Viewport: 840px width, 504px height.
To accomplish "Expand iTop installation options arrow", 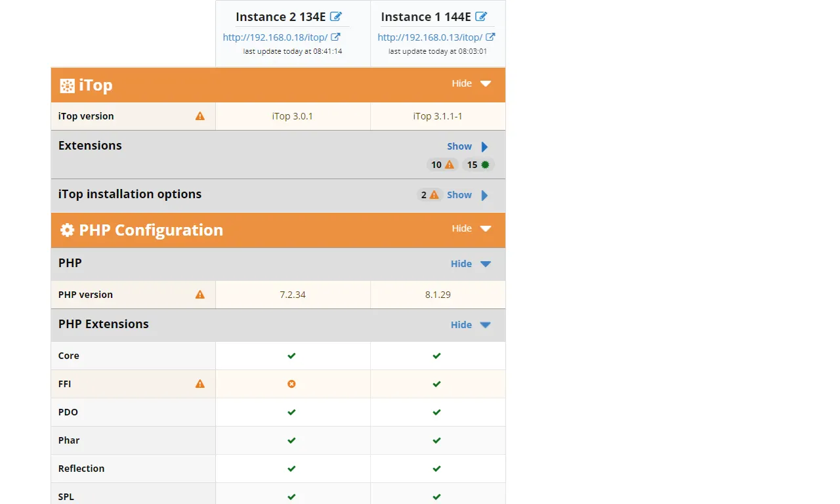I will pyautogui.click(x=485, y=195).
